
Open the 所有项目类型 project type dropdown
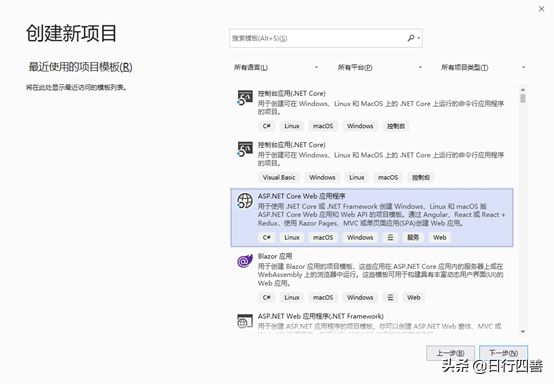coord(483,67)
